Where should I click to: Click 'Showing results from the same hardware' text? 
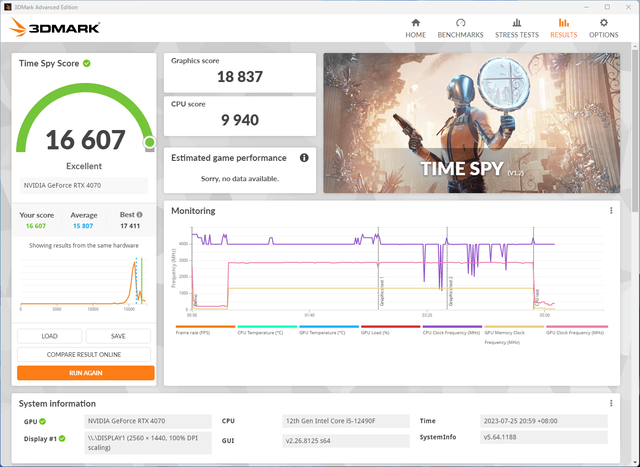coord(84,245)
